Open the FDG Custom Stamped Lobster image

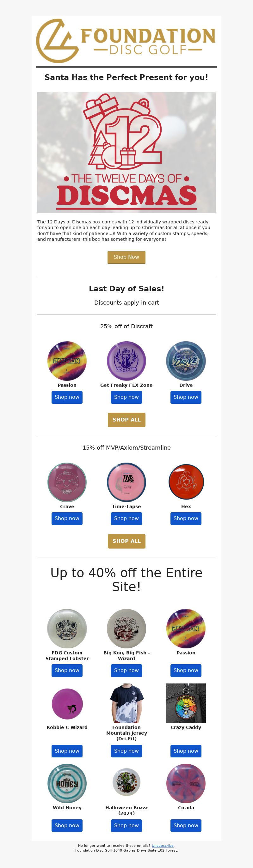tap(67, 628)
